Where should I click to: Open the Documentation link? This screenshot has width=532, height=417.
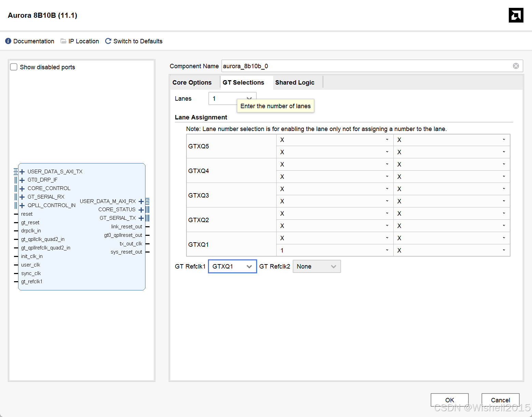[x=34, y=41]
